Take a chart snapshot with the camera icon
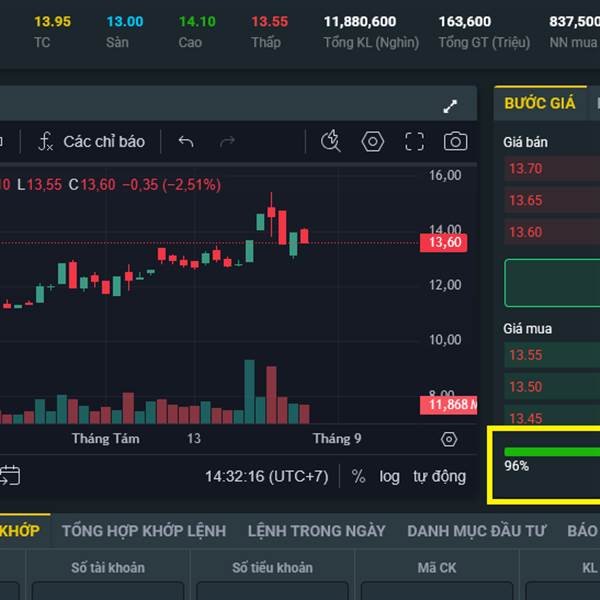 455,142
